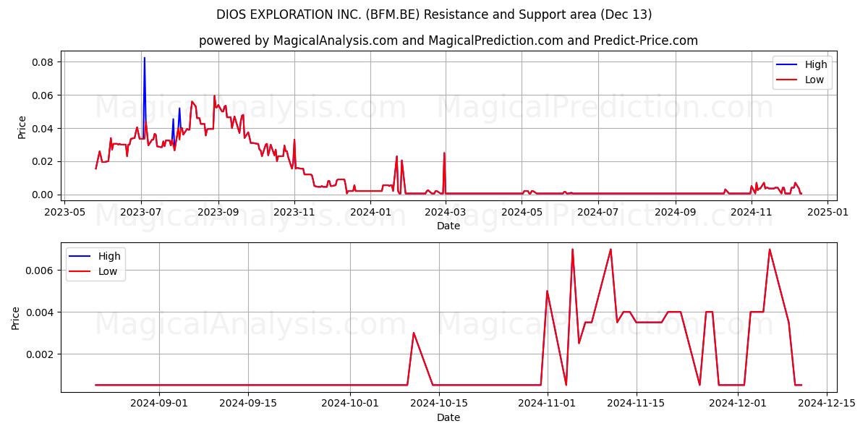Click the 2024-05 tick label
Viewport: 868px width, 434px height.
point(522,212)
